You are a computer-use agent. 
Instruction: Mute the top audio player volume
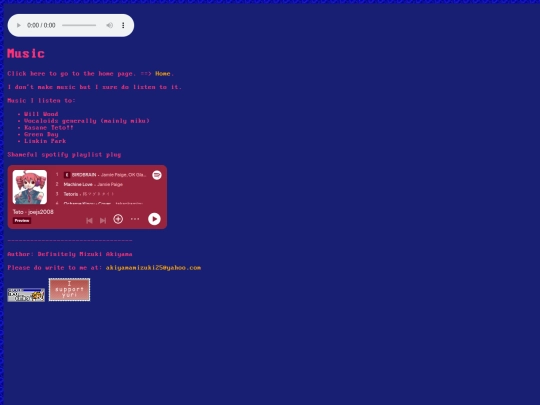tap(110, 25)
